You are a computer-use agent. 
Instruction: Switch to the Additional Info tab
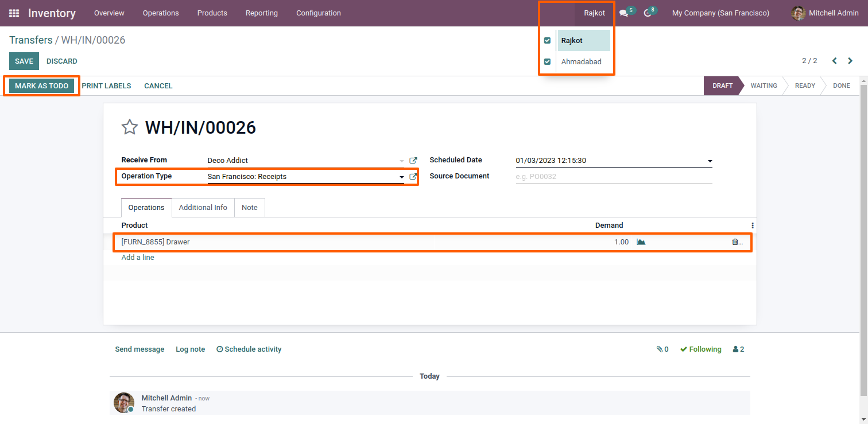point(203,208)
